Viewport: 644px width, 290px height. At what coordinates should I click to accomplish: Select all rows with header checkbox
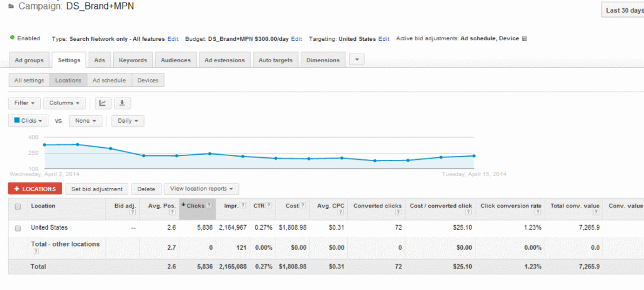pyautogui.click(x=18, y=206)
